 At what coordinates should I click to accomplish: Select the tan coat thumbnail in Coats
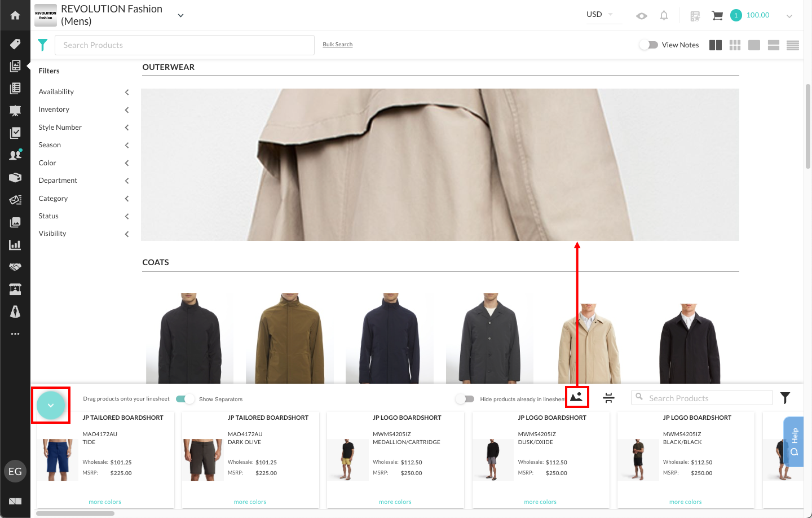(589, 339)
